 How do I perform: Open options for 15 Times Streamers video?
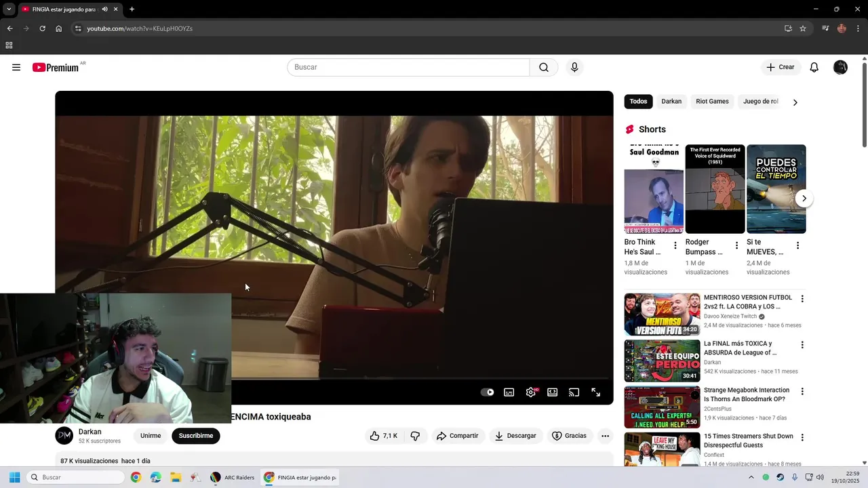(802, 438)
